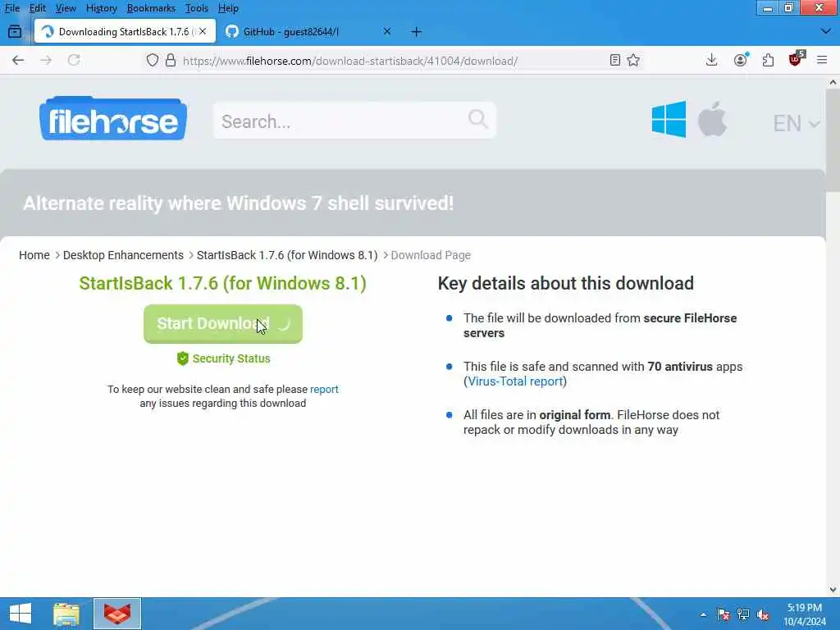The width and height of the screenshot is (840, 630).
Task: Click the address bar URL
Action: (x=350, y=61)
